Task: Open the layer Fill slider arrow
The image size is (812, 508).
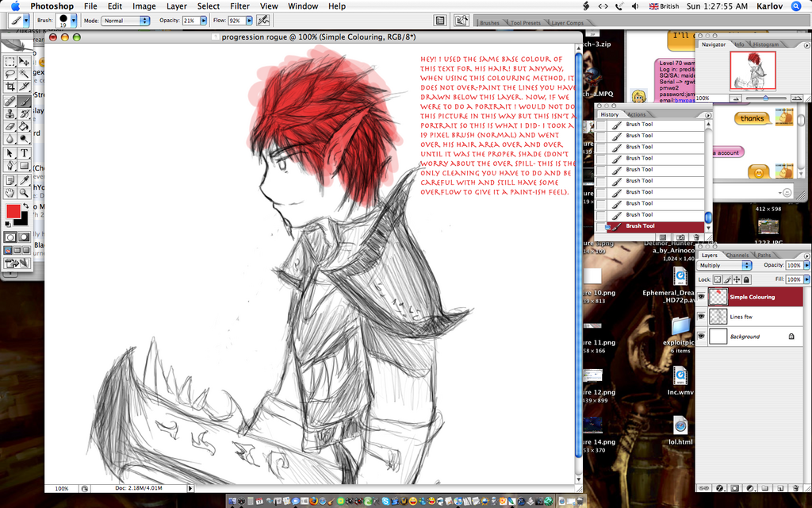Action: point(806,279)
